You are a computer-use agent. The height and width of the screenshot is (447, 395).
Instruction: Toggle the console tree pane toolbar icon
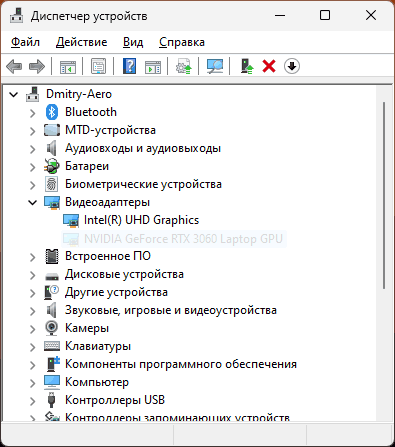coord(68,66)
